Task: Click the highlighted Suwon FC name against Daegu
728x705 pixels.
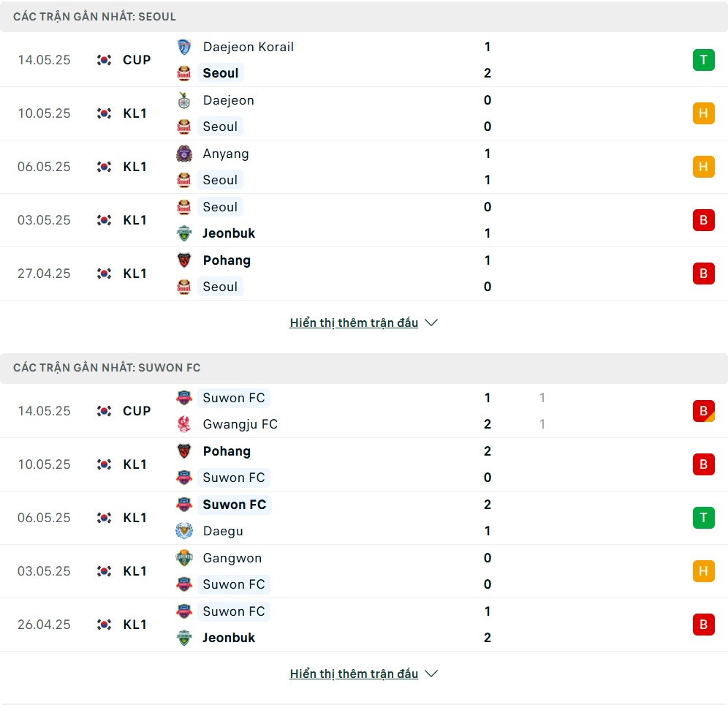Action: 235,505
